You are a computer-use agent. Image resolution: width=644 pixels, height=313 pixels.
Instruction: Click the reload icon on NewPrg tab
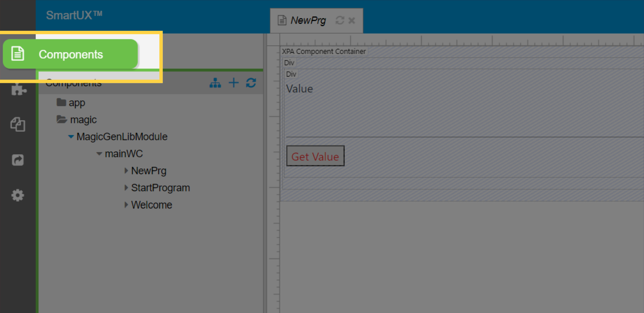pyautogui.click(x=340, y=20)
